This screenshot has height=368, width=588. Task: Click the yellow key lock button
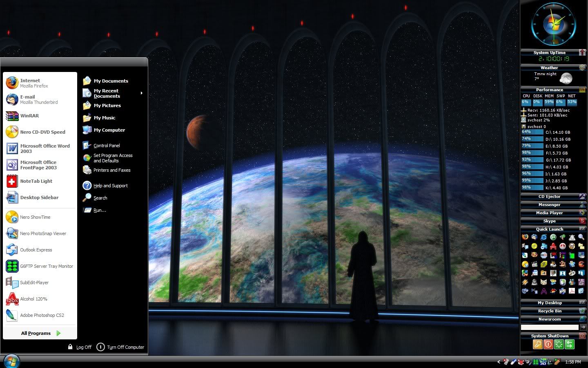[537, 345]
